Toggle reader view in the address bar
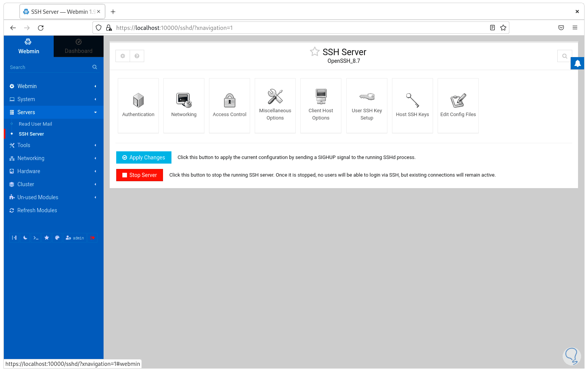This screenshot has width=588, height=372. (492, 28)
